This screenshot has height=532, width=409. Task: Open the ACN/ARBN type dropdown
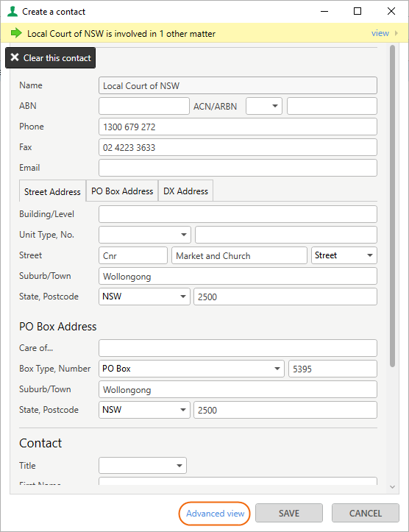[x=264, y=106]
